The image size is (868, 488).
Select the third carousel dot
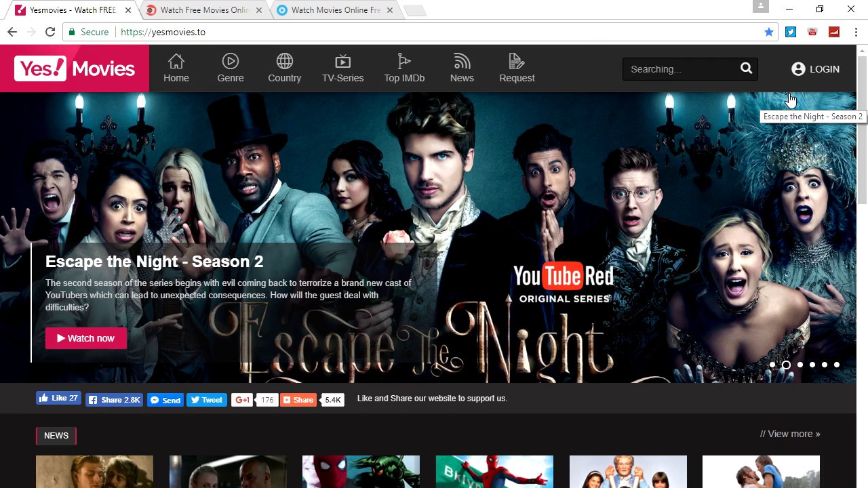tap(800, 365)
